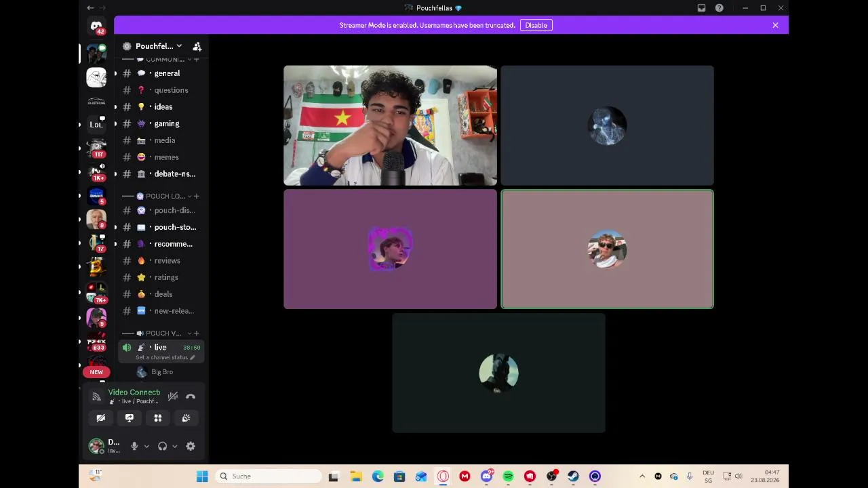Open audio output options arrow
The image size is (868, 488).
point(174,446)
